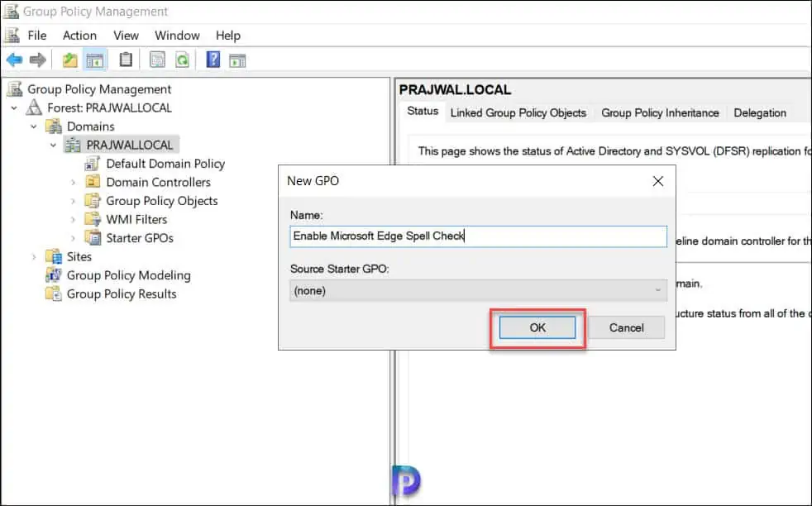Click the Starter GPOs folder icon
This screenshot has height=506, width=812.
pos(93,238)
